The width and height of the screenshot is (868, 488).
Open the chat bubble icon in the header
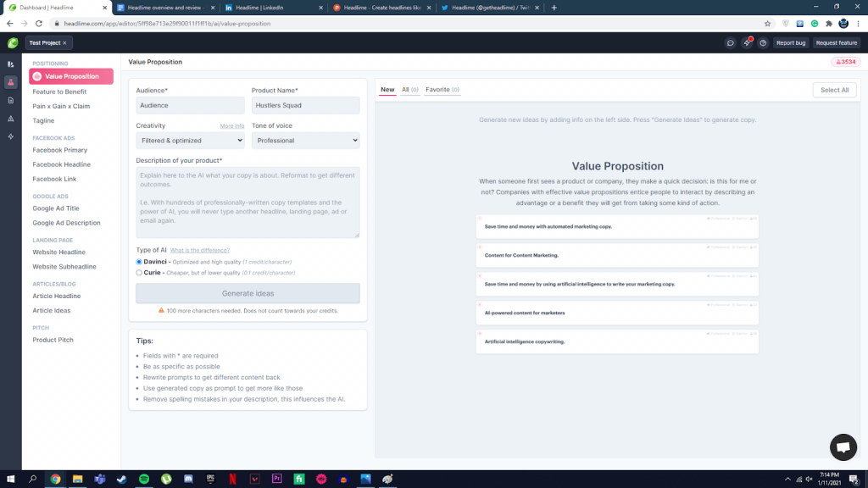(730, 42)
